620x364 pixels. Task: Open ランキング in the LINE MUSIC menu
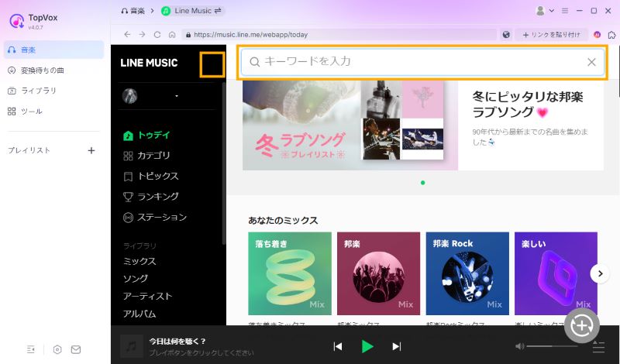coord(151,197)
